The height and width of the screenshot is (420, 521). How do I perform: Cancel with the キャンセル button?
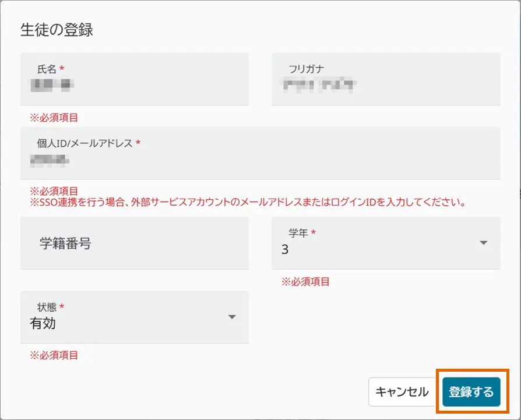[402, 391]
